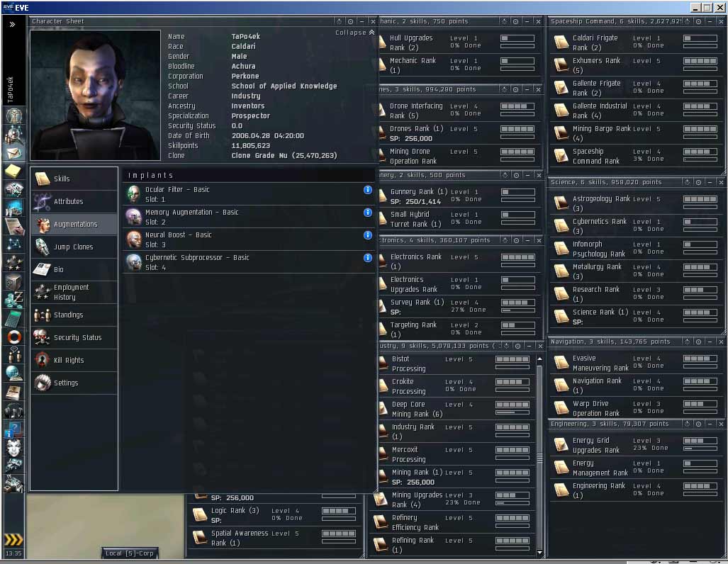Click the Survey skill training progress bar
This screenshot has width=728, height=564.
518,310
